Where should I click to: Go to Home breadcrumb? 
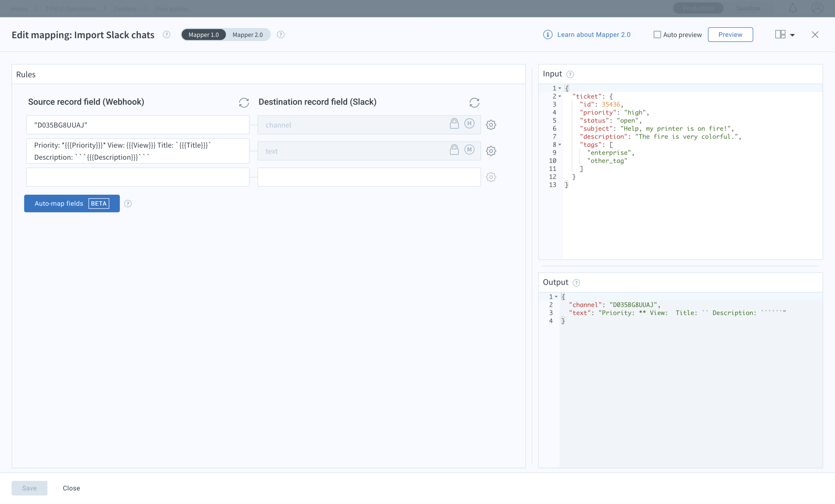point(19,8)
